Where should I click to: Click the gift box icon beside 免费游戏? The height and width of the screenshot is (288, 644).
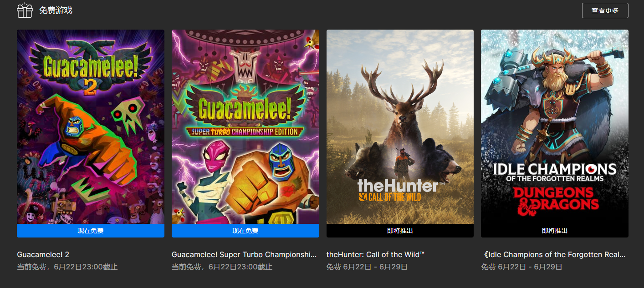25,10
